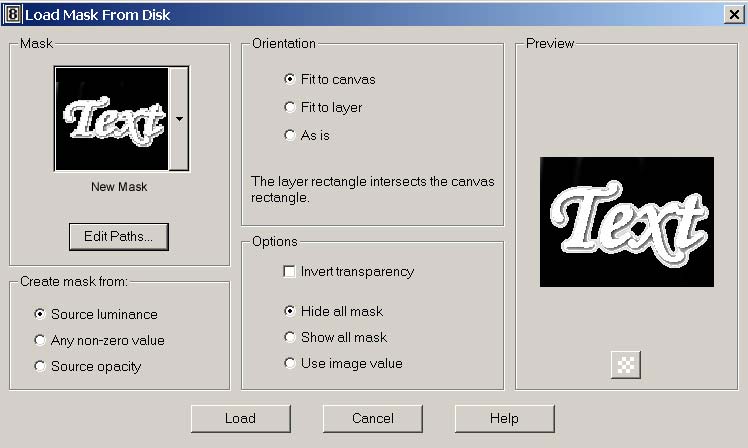
Task: Select Fit to layer orientation
Action: click(x=290, y=107)
